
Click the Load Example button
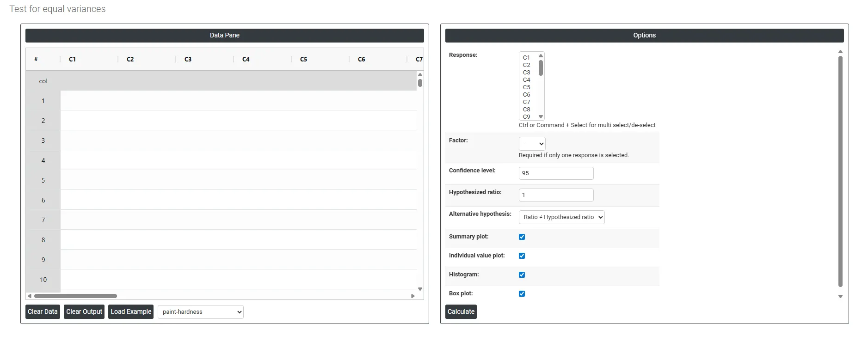[131, 311]
